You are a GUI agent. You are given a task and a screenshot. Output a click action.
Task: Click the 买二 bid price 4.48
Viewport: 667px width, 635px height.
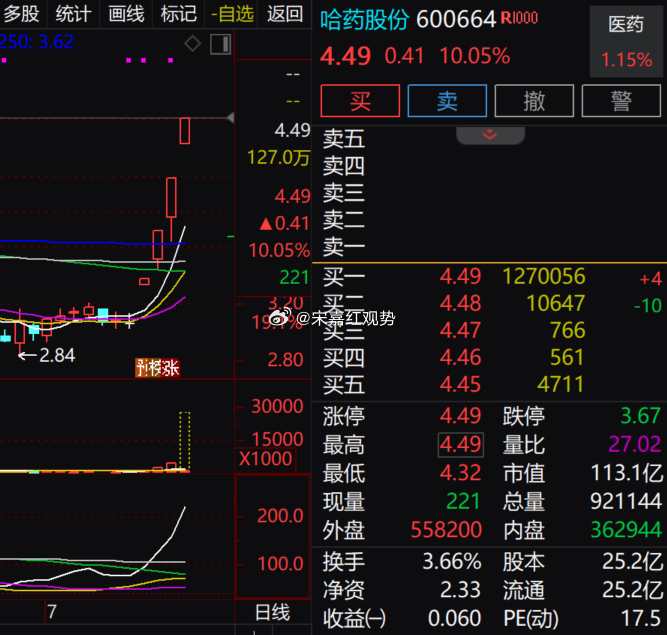(460, 303)
